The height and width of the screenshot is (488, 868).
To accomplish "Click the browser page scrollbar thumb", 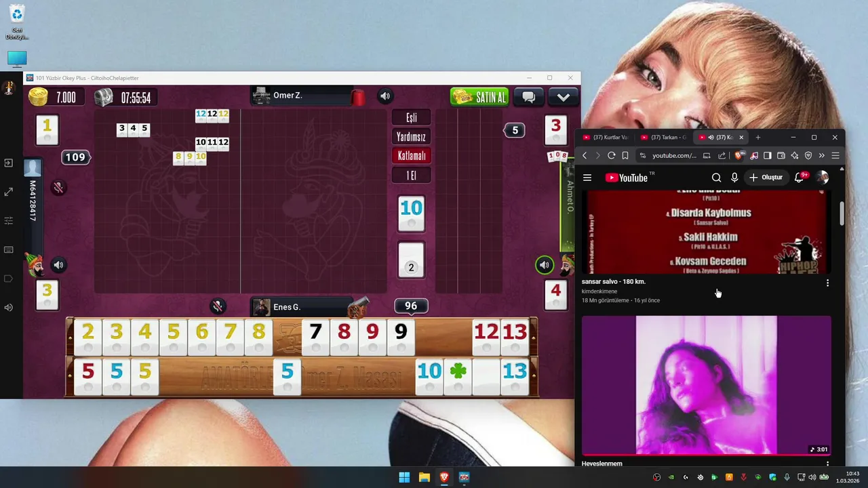I will 842,213.
